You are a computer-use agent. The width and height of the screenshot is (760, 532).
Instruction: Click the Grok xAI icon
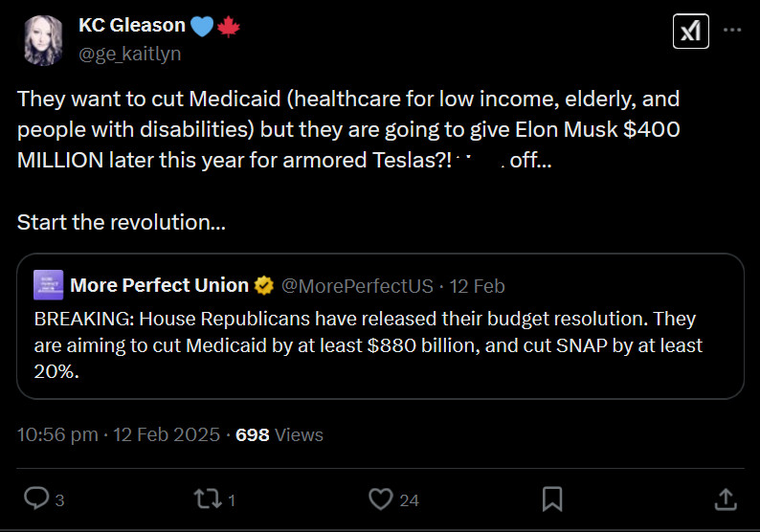coord(690,32)
